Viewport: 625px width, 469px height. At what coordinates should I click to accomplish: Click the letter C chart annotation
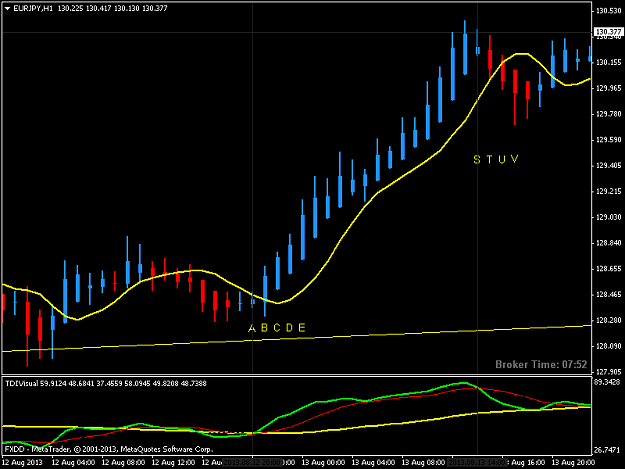(x=277, y=328)
